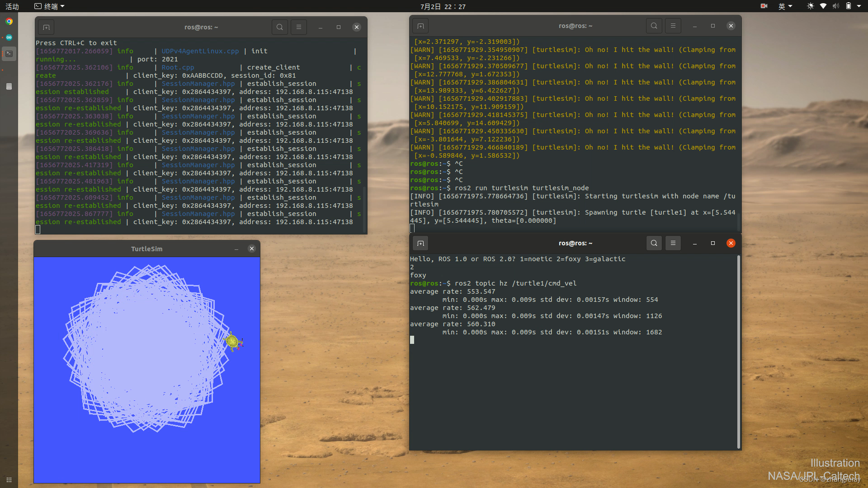The height and width of the screenshot is (488, 868).
Task: Click the 'average rate: 560.310' line
Action: 453,324
